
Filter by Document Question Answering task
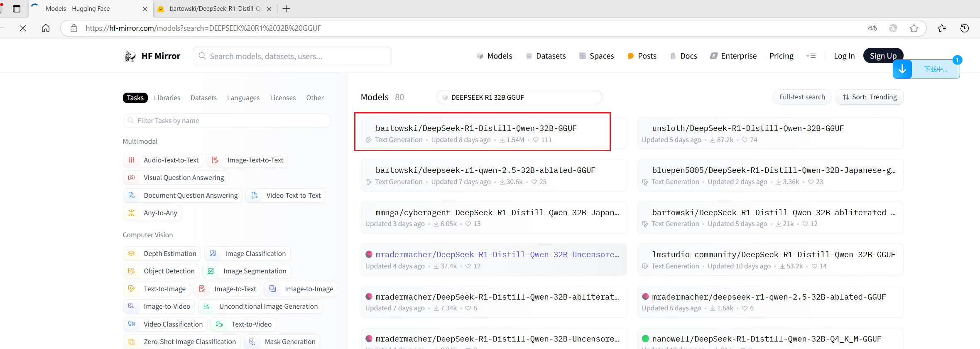coord(183,195)
